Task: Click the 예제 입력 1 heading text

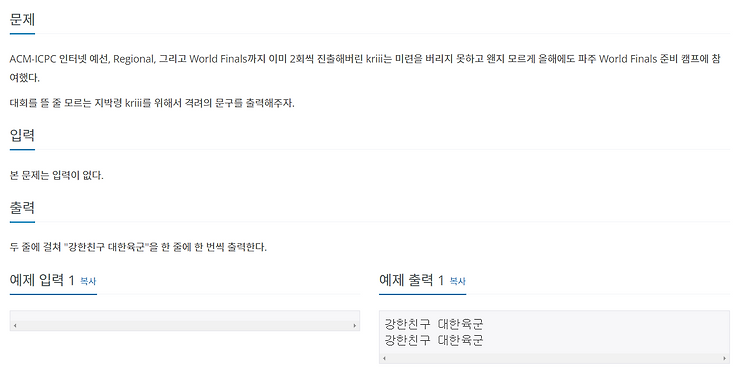Action: tap(42, 280)
